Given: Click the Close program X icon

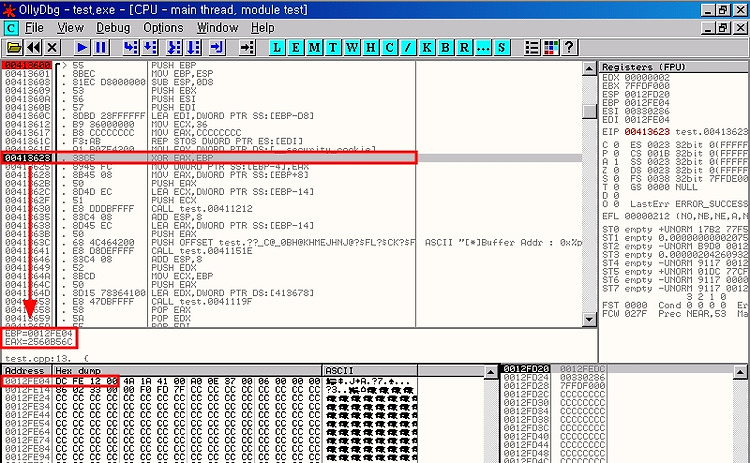Looking at the screenshot, I should [x=53, y=47].
